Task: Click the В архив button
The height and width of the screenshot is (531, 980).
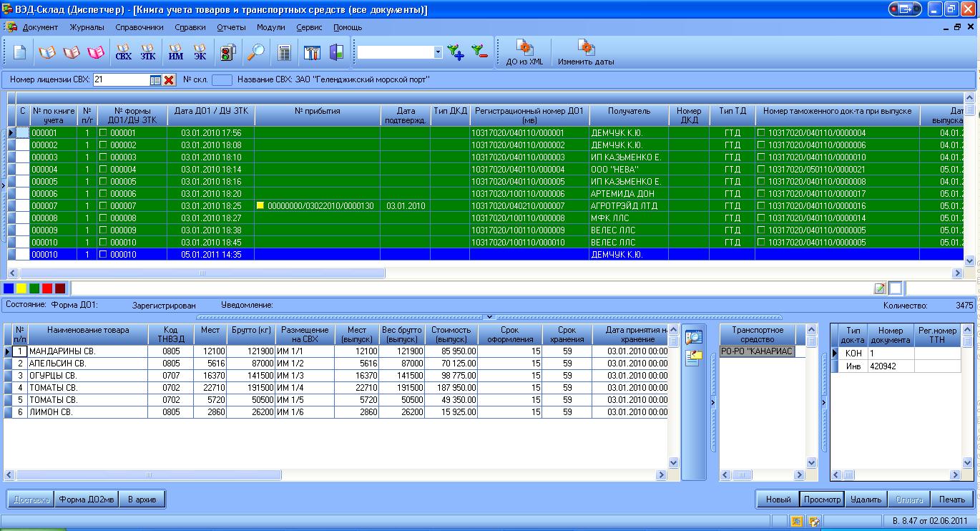Action: pyautogui.click(x=142, y=499)
